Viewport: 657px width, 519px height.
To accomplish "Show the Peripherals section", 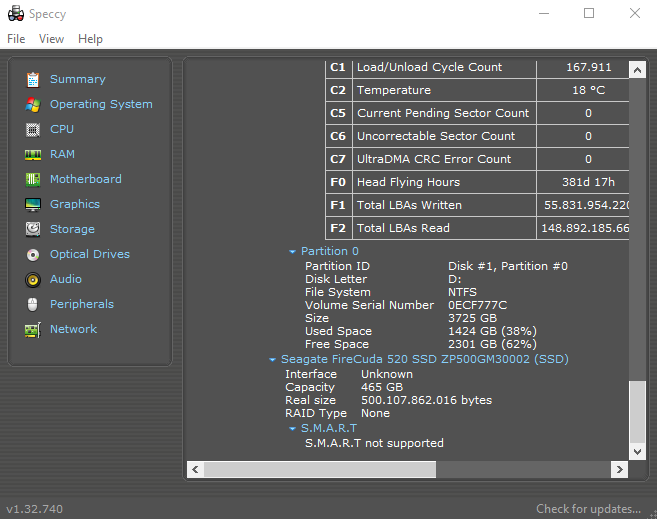I will point(82,304).
